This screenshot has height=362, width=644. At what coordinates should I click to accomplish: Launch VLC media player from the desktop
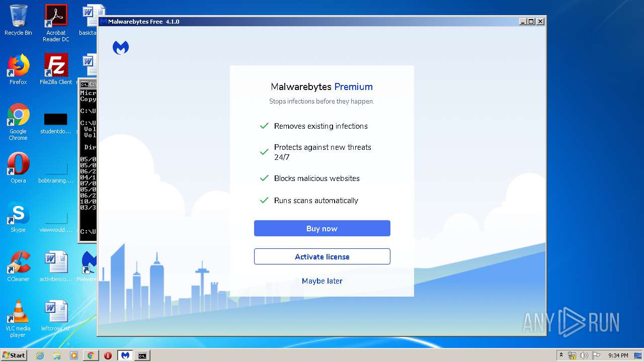(18, 319)
